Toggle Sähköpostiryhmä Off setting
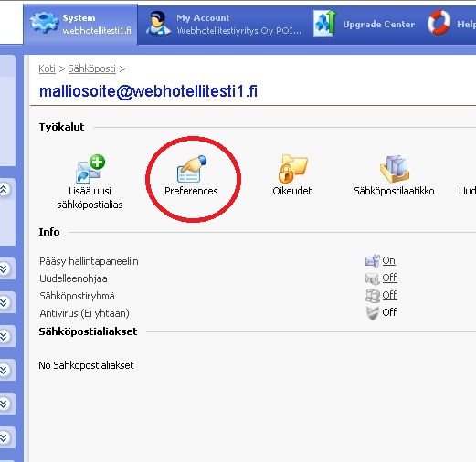 pyautogui.click(x=389, y=295)
